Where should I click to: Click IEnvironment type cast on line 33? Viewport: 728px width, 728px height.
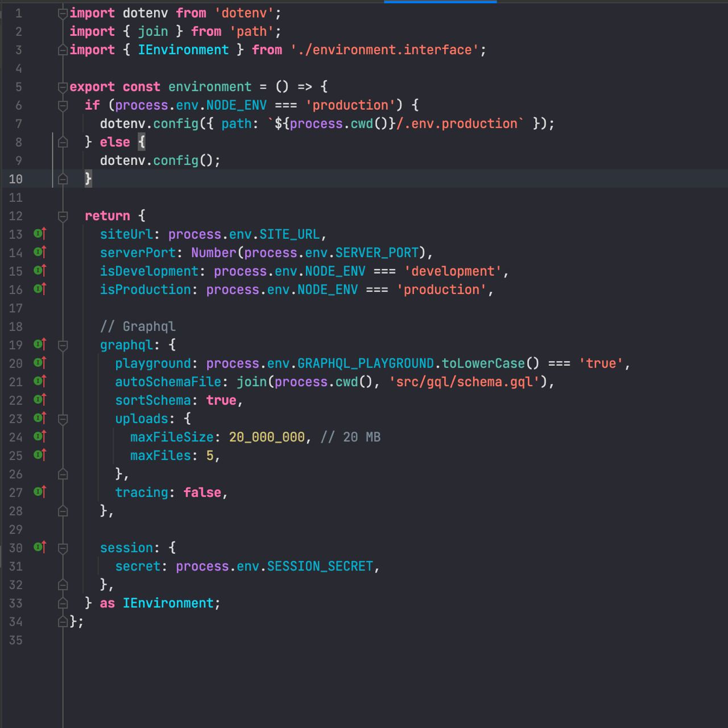168,603
